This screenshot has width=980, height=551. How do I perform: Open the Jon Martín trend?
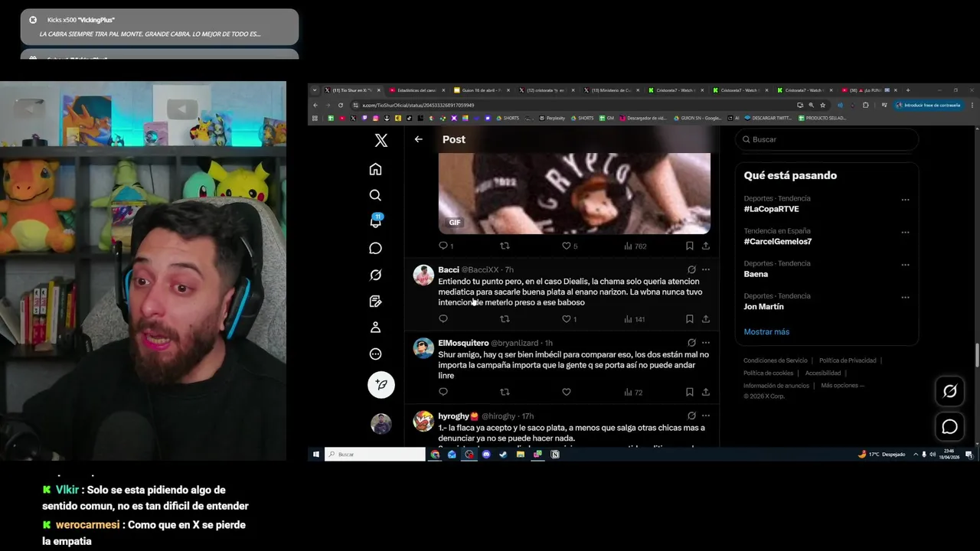point(763,306)
